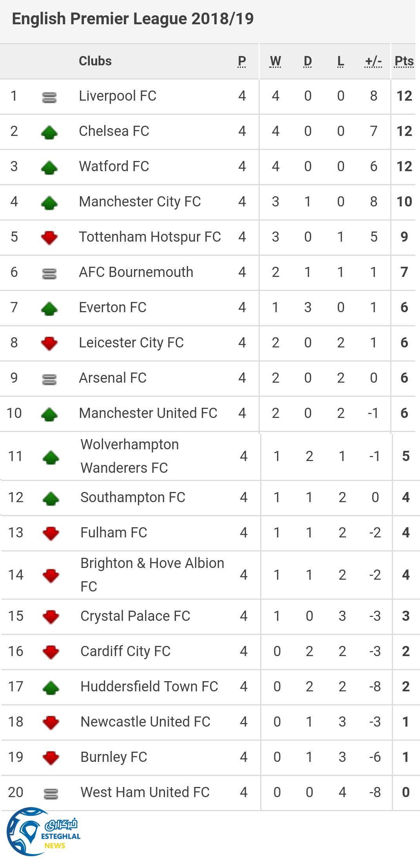Click the Pts column header
The width and height of the screenshot is (420, 868).
point(404,61)
